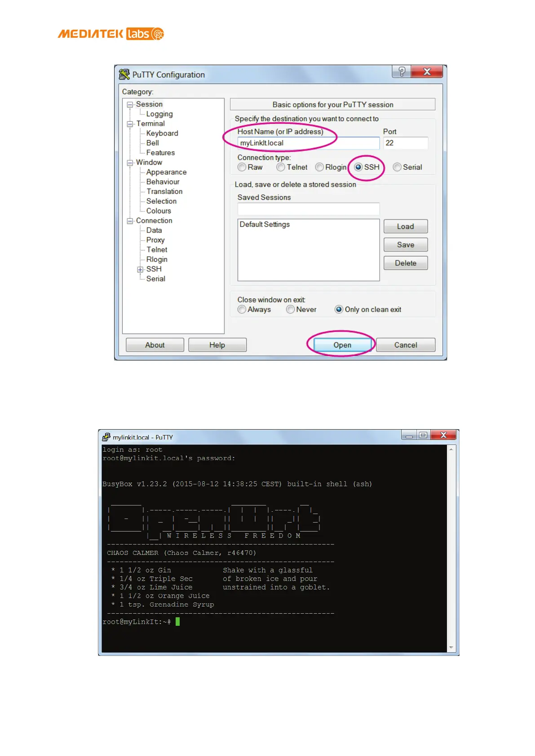Click the PuTTY icon in the mylinkit.local terminal title bar
The width and height of the screenshot is (535, 756).
[x=106, y=437]
